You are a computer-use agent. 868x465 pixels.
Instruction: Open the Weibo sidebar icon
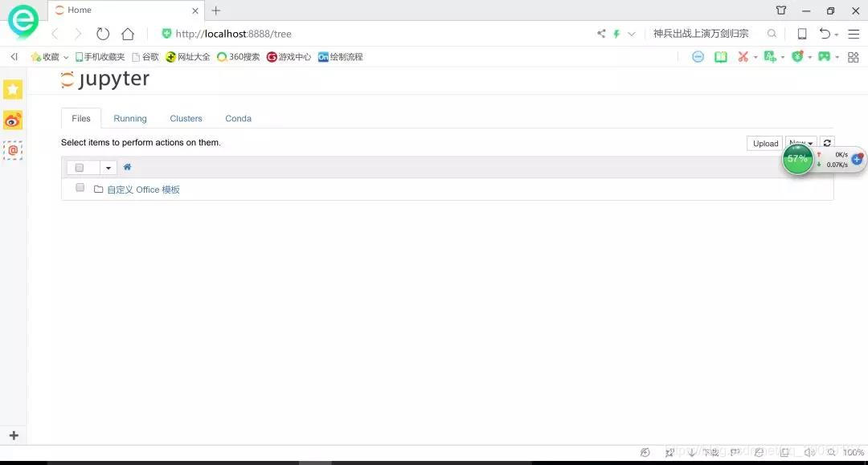point(13,120)
